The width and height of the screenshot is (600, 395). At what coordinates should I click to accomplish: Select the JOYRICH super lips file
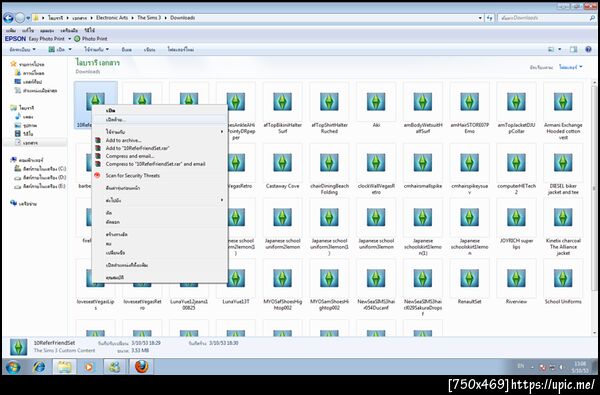pyautogui.click(x=516, y=217)
